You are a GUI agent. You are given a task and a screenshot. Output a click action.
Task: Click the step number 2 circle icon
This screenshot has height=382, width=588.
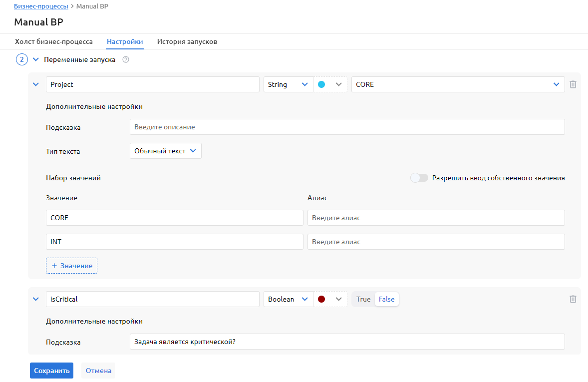click(x=22, y=60)
